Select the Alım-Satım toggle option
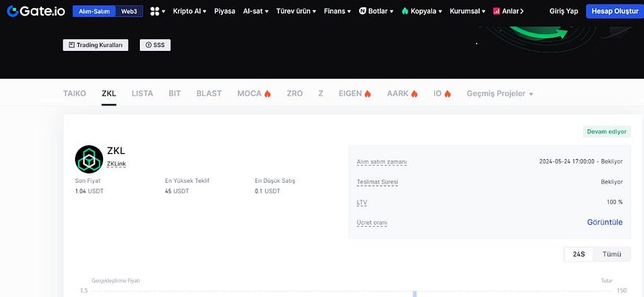The image size is (644, 297). tap(94, 11)
